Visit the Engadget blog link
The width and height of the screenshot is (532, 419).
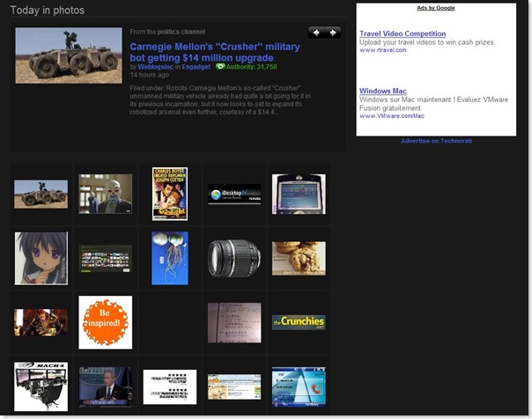[x=196, y=67]
